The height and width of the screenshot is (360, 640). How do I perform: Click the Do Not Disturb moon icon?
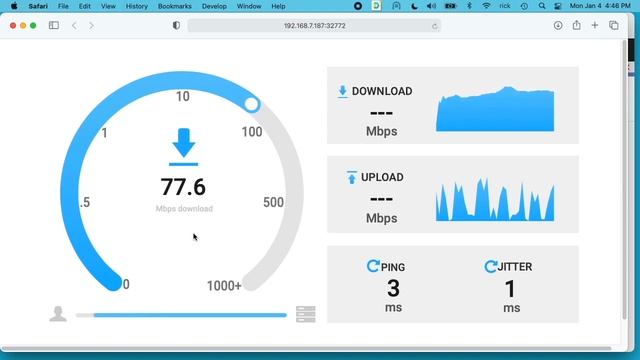click(x=414, y=6)
